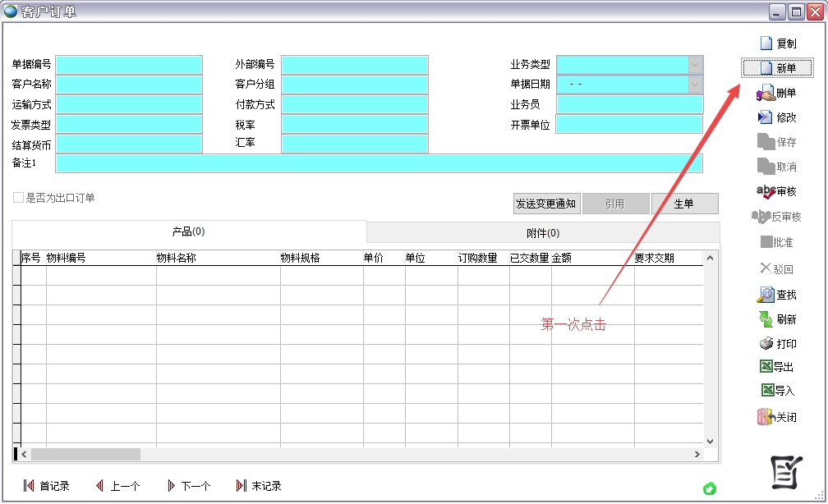Toggle the 是否为出口订单 checkbox
828x504 pixels.
[x=18, y=198]
